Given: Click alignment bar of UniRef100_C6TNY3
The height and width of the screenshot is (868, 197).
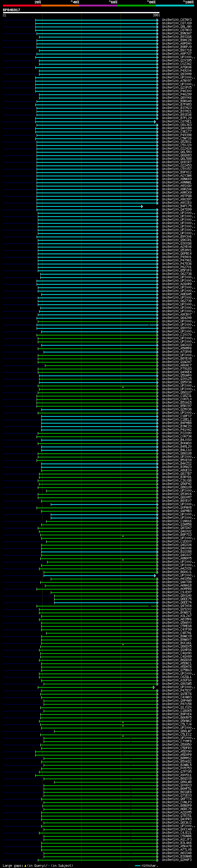Looking at the screenshot, I should pos(97,20).
